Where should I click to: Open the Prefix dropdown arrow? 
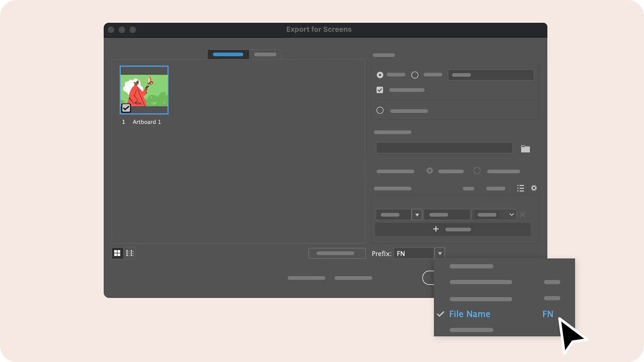click(x=440, y=253)
